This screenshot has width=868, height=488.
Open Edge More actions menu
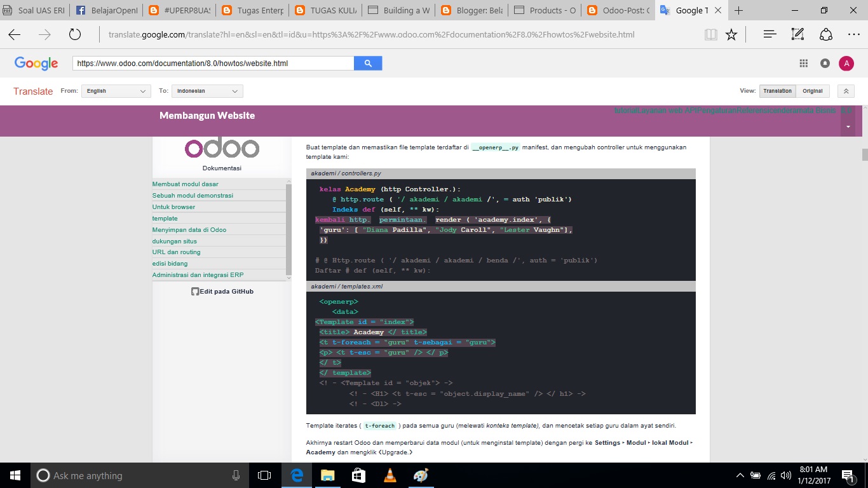[x=854, y=35]
